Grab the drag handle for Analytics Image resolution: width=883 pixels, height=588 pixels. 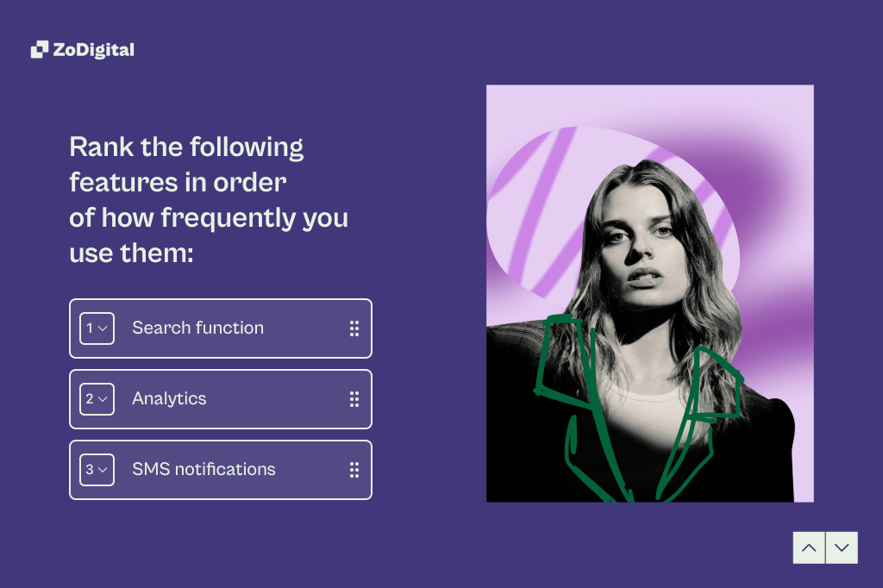tap(354, 399)
